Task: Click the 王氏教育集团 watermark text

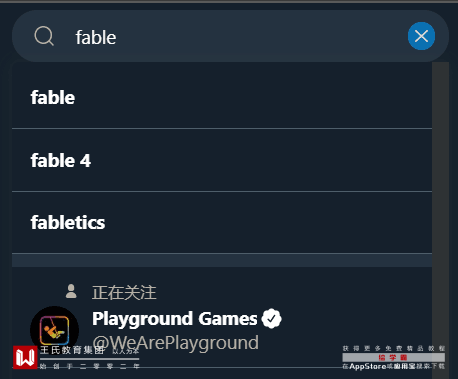Action: [x=72, y=350]
